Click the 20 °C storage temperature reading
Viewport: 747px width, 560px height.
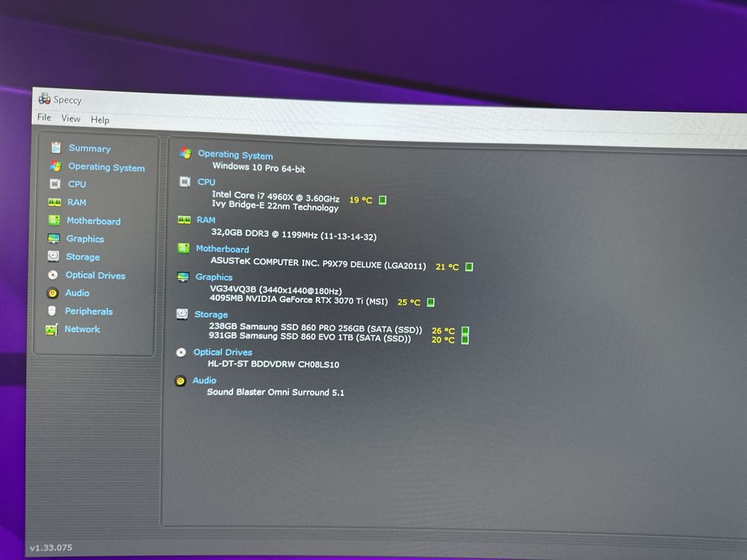click(443, 340)
